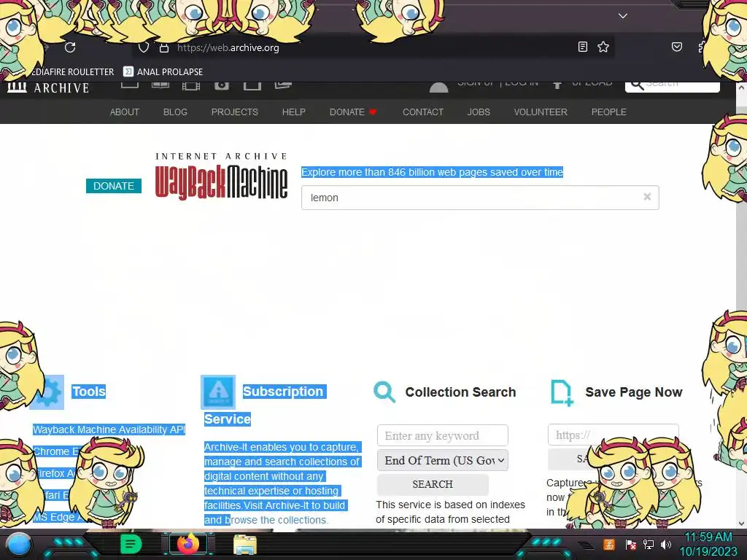Viewport: 747px width, 560px height.
Task: Click the upload arrow icon
Action: pyautogui.click(x=557, y=85)
